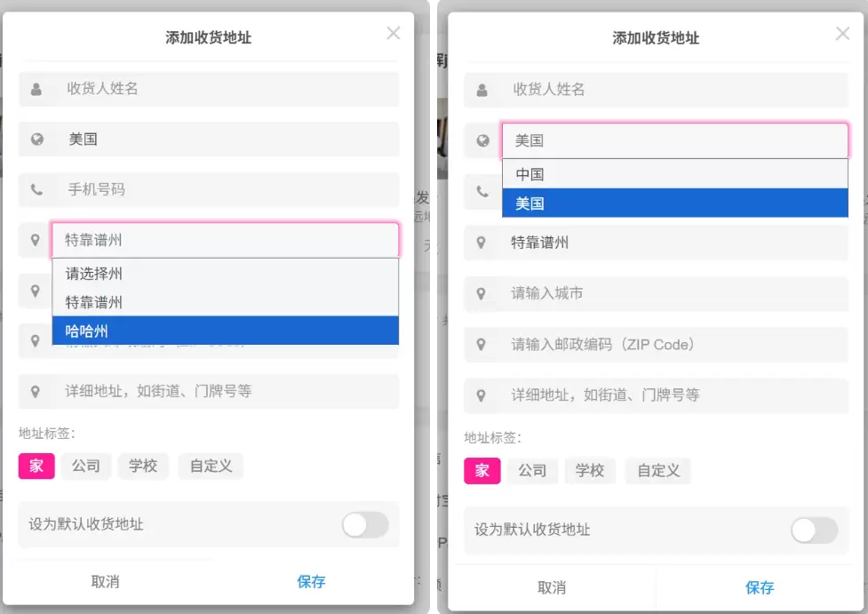Screen dimensions: 868x614
Task: Click the 收货人姓名 input field
Action: tap(222, 89)
